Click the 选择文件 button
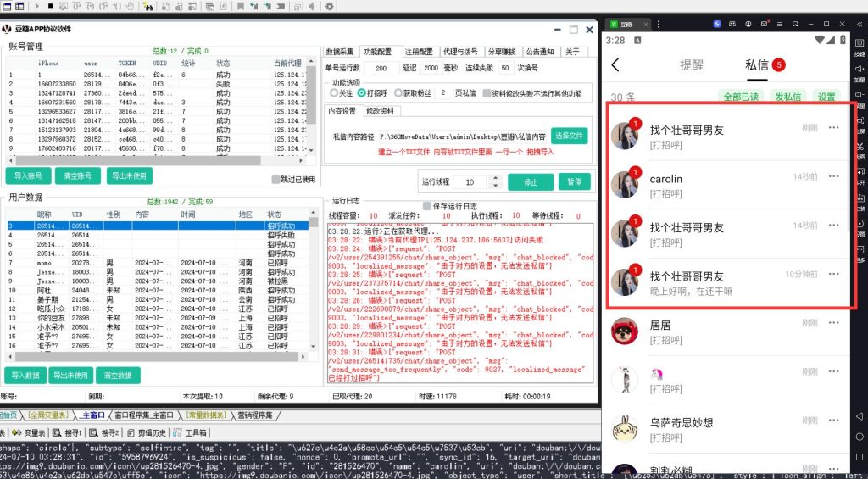This screenshot has height=479, width=868. tap(569, 136)
